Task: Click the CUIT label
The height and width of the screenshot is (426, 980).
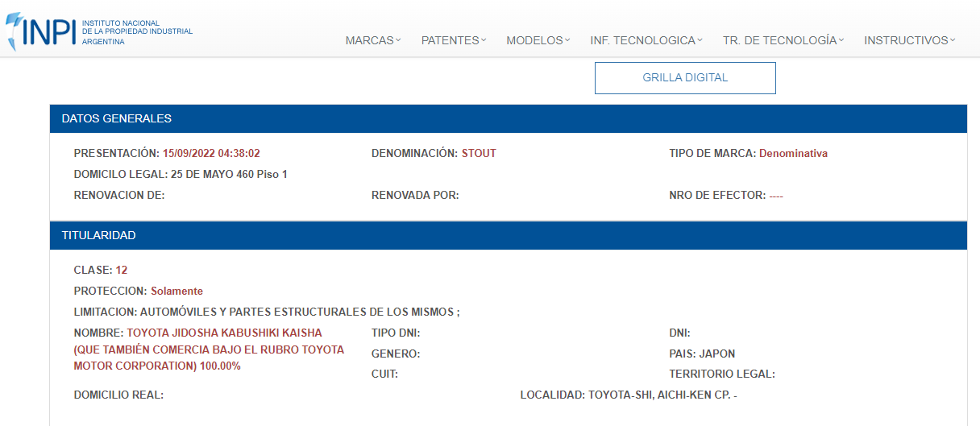Action: (384, 374)
